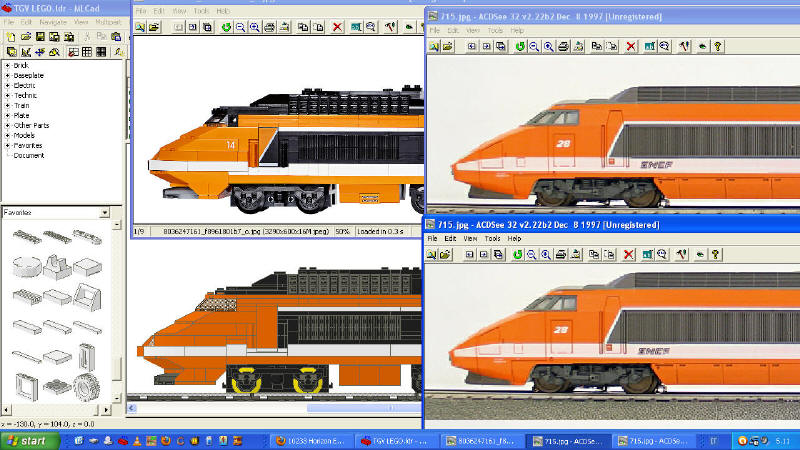The image size is (800, 450).
Task: Open Tools menu in bottom-right ACDSee window
Action: 492,238
